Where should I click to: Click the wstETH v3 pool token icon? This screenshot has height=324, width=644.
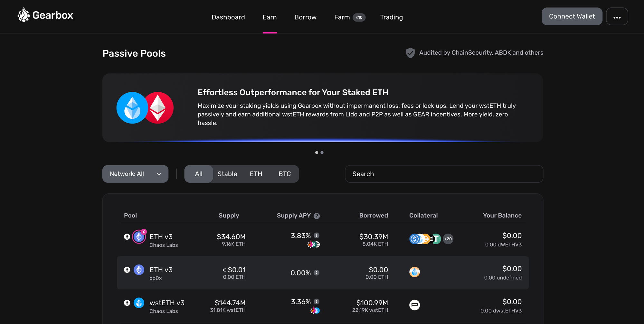coord(139,303)
